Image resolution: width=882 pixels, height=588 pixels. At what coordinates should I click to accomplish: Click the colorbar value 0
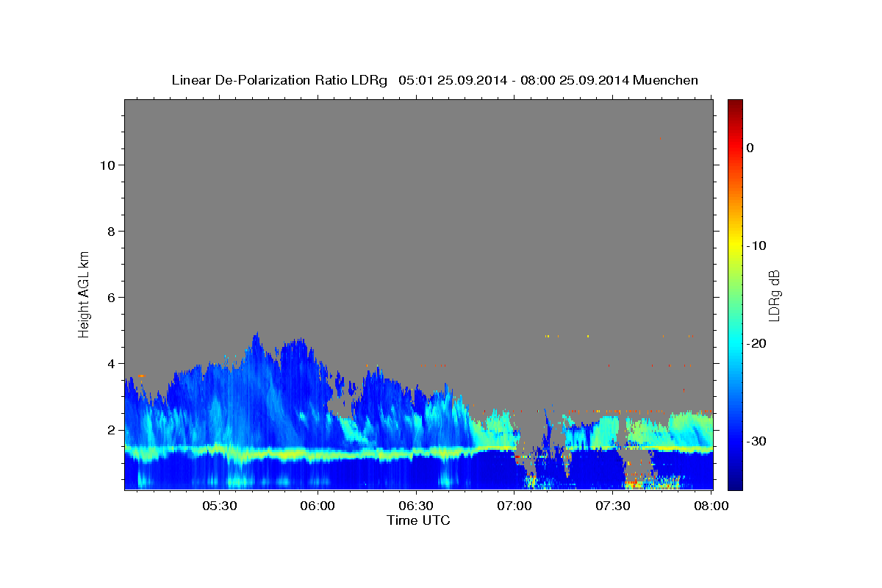[x=750, y=148]
